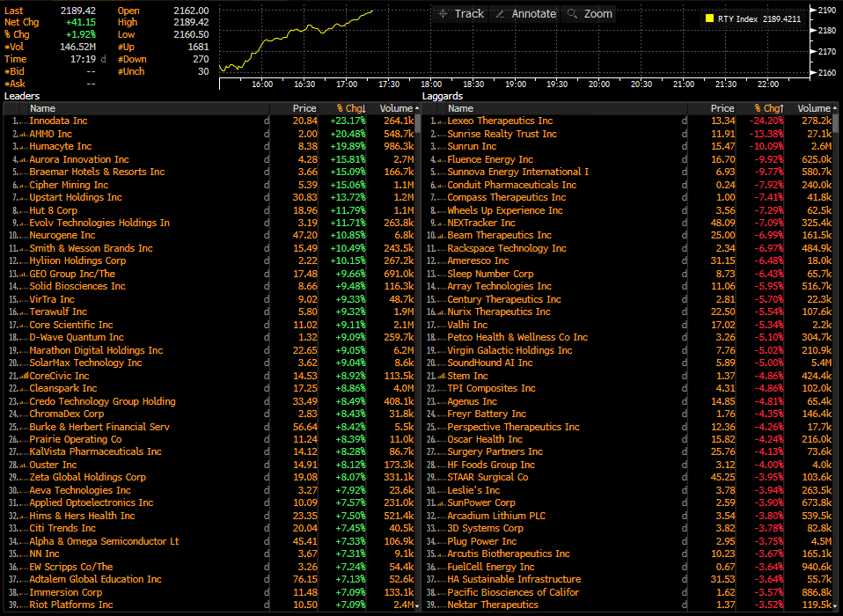Click the Leaders Name column header
The image size is (843, 616).
coord(42,108)
